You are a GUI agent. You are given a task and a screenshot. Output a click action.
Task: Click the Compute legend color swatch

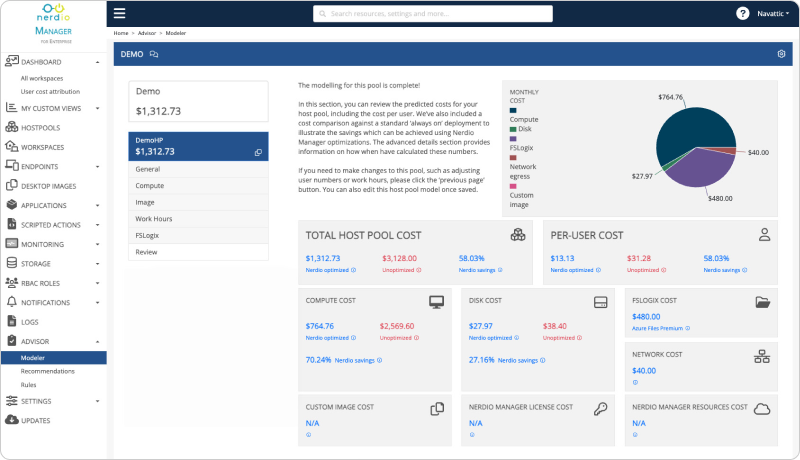pos(513,110)
